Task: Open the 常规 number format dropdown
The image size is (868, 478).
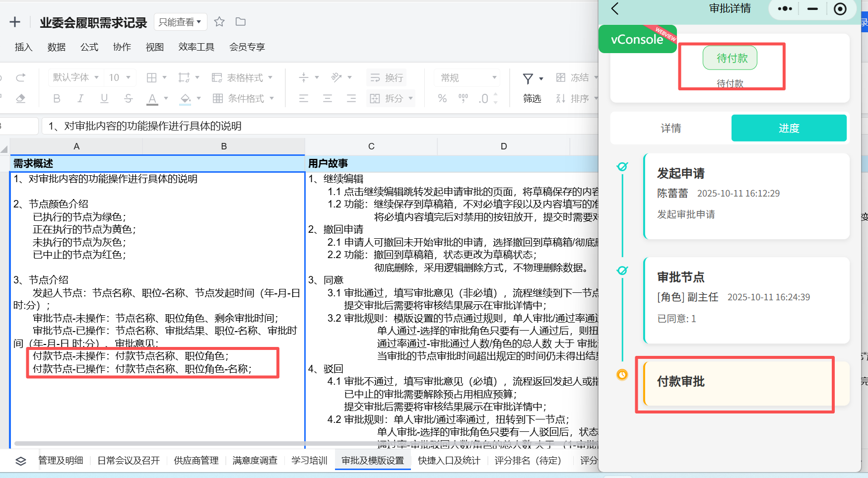Action: 466,77
